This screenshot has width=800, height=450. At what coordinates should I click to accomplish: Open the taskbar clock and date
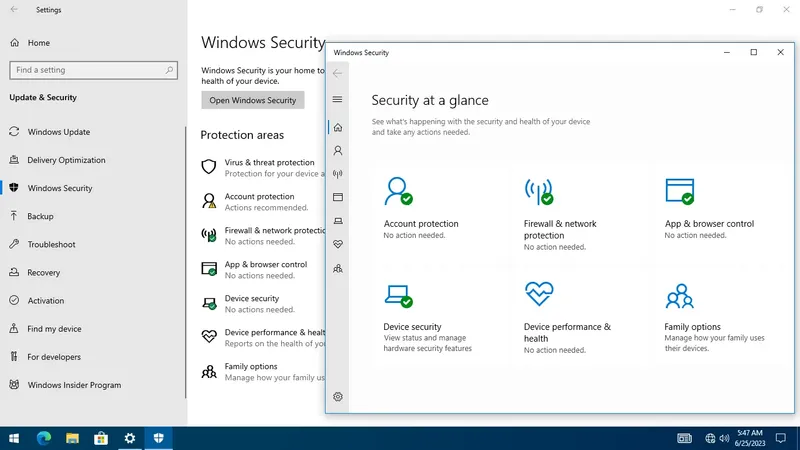(750, 438)
